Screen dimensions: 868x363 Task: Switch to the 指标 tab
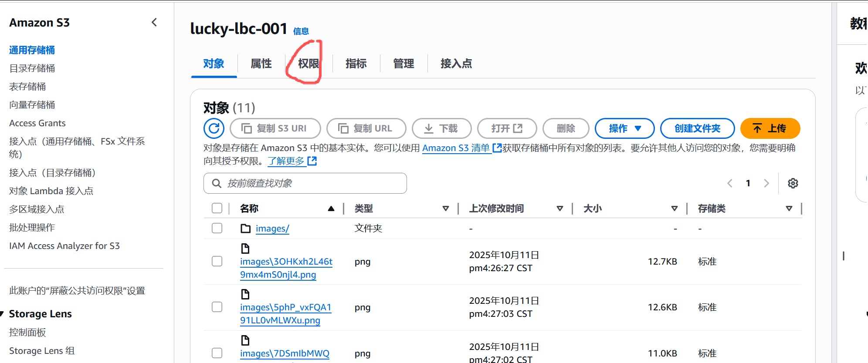[x=356, y=64]
